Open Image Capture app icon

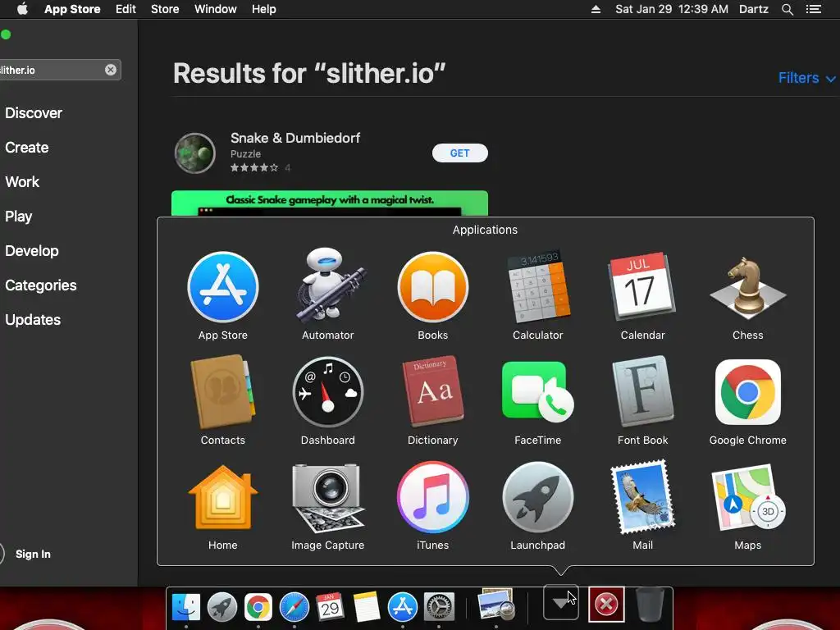point(328,498)
